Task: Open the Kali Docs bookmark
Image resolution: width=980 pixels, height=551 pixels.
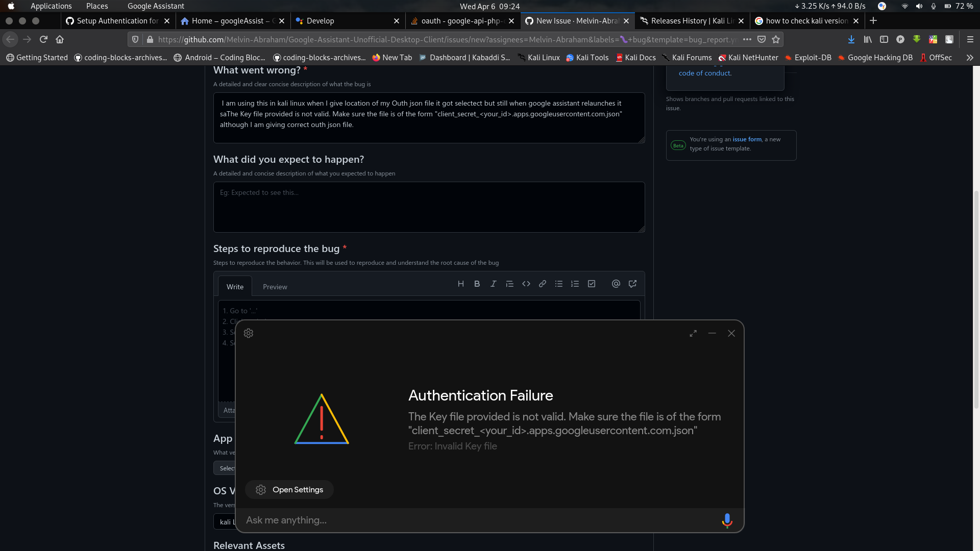Action: (x=636, y=58)
